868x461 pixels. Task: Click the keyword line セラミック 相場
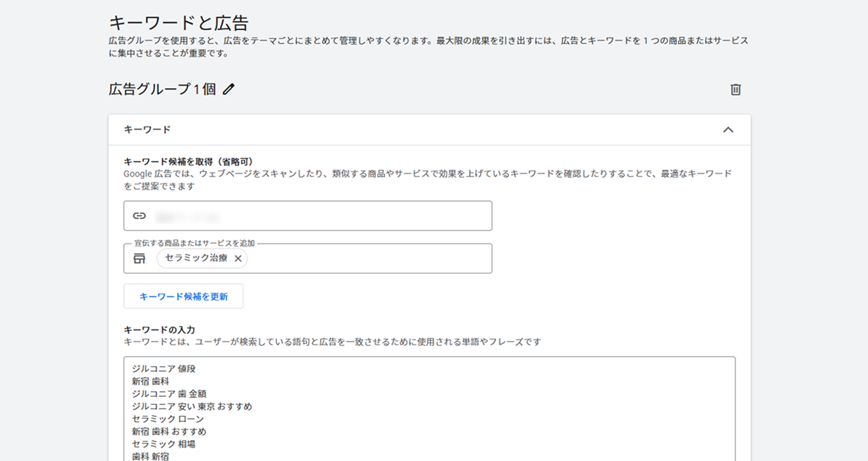[164, 444]
